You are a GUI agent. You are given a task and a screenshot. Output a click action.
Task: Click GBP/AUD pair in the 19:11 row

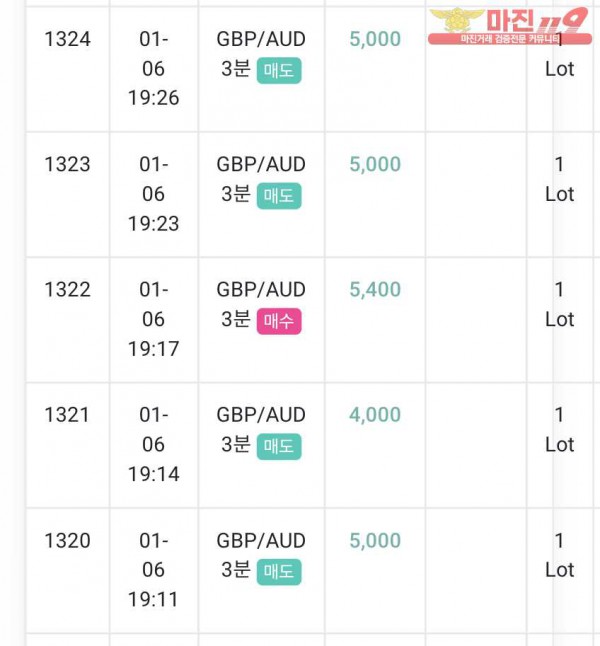(261, 541)
